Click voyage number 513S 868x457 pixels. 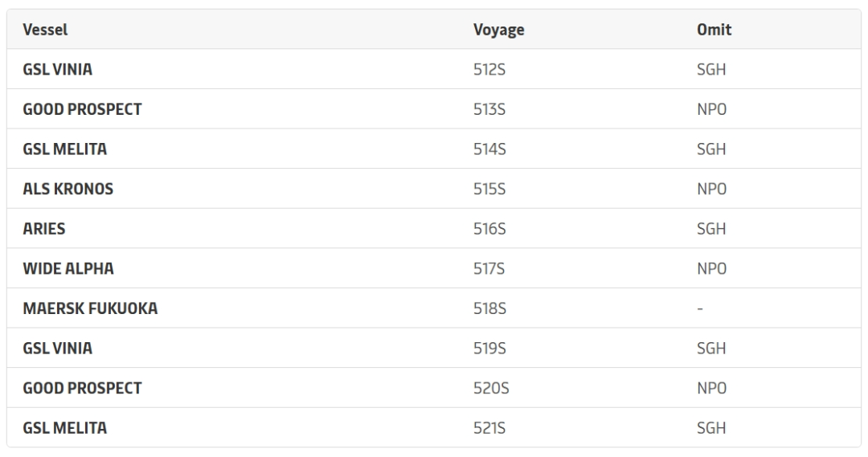click(x=489, y=109)
